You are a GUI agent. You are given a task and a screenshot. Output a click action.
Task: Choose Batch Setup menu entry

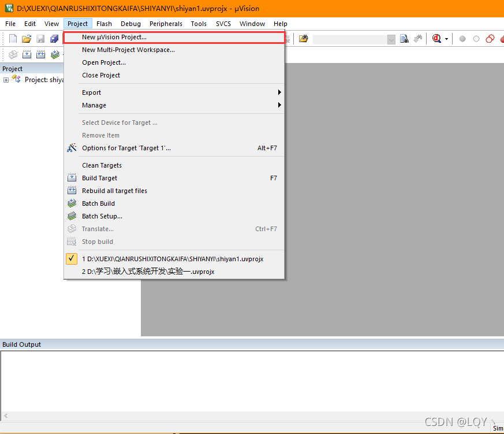click(x=174, y=216)
